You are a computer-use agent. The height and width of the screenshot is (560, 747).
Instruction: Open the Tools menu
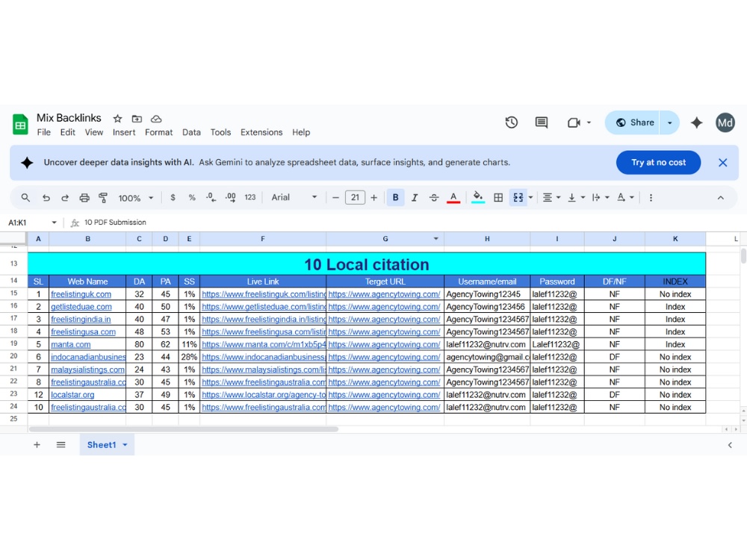pos(220,132)
